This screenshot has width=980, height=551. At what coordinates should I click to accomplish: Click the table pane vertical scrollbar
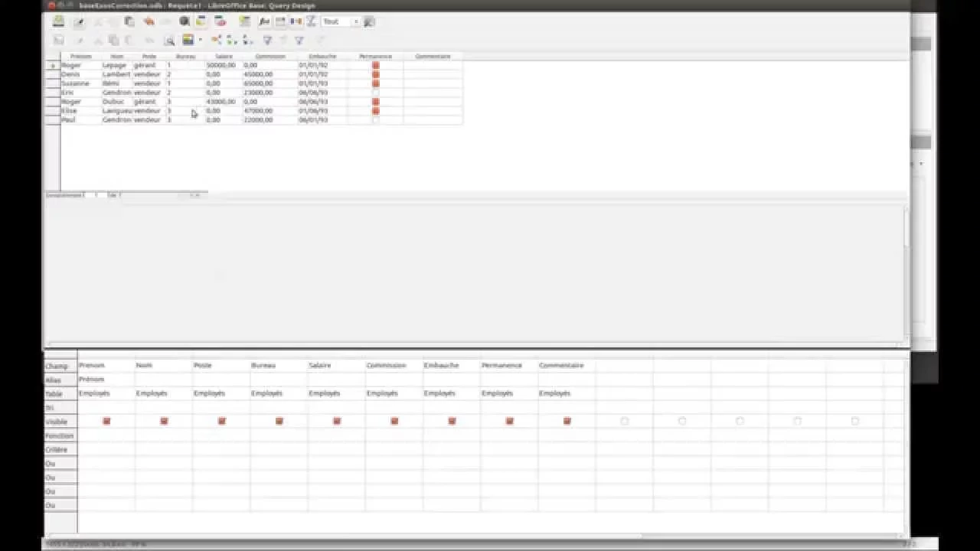point(906,272)
